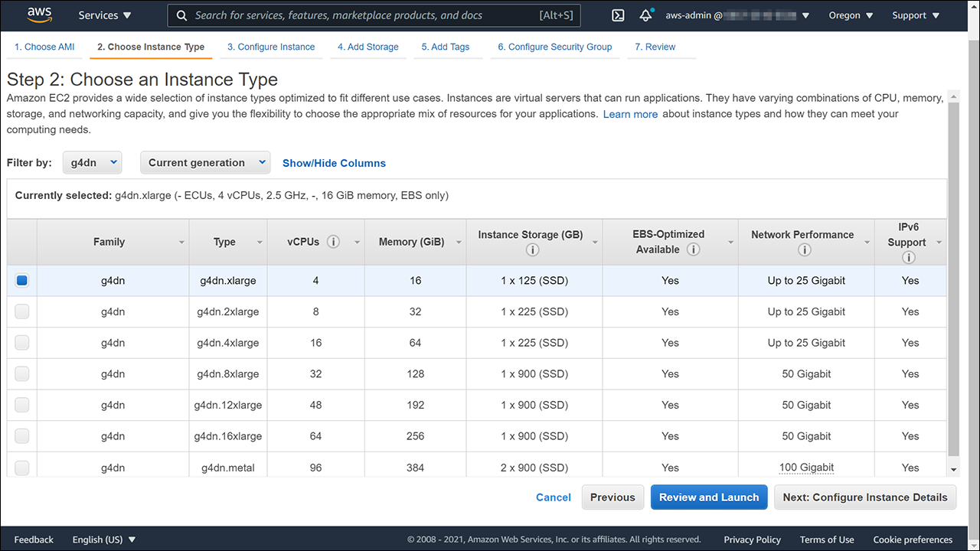The height and width of the screenshot is (551, 980).
Task: Click the g4dn.8xlarge type cell
Action: (x=228, y=374)
